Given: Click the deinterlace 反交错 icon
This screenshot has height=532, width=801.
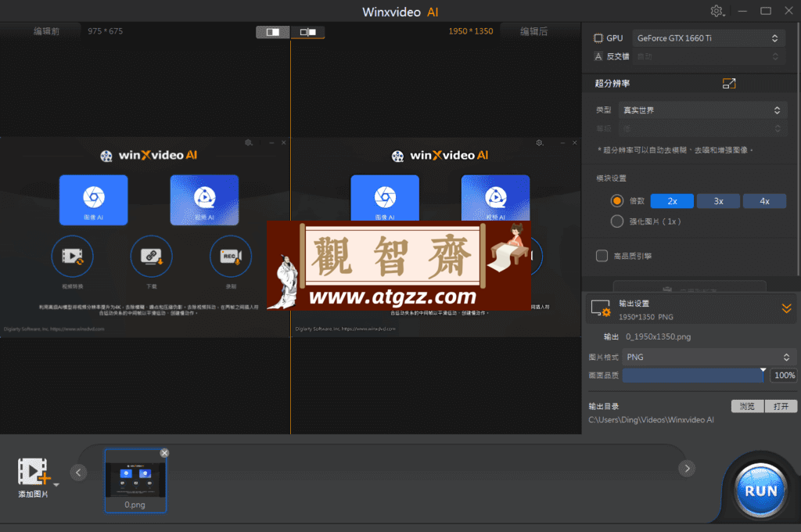Looking at the screenshot, I should [598, 56].
